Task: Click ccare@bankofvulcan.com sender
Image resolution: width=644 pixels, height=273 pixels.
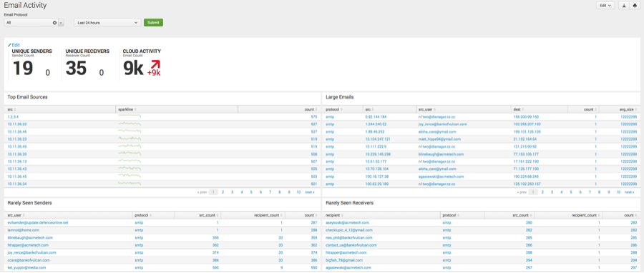Action: pyautogui.click(x=29, y=260)
